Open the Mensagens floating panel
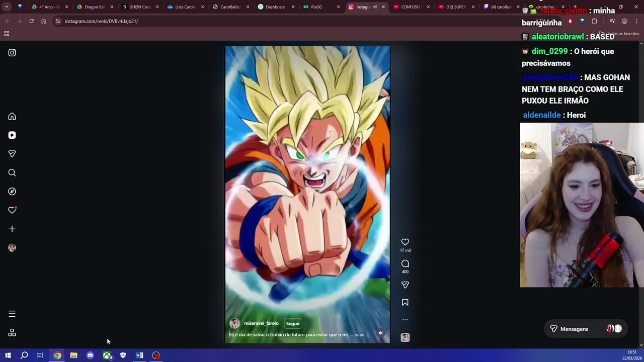 point(586,329)
